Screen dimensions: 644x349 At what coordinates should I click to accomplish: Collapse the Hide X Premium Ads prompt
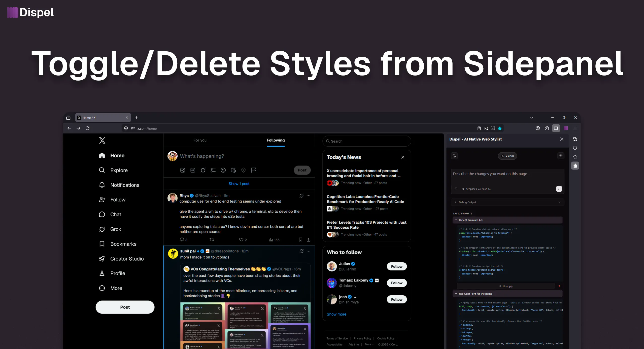click(x=507, y=220)
